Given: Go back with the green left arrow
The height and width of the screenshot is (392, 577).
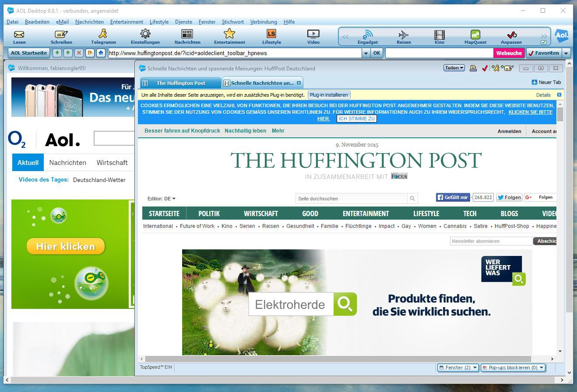Looking at the screenshot, I should 57,53.
